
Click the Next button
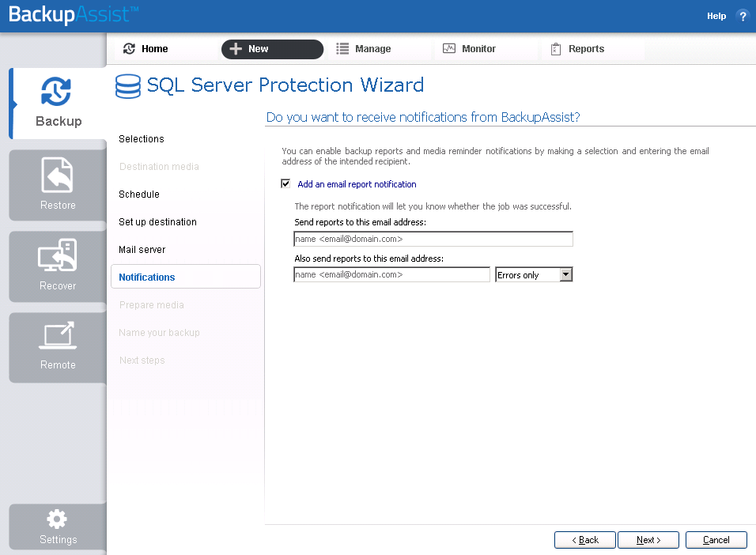pyautogui.click(x=648, y=540)
